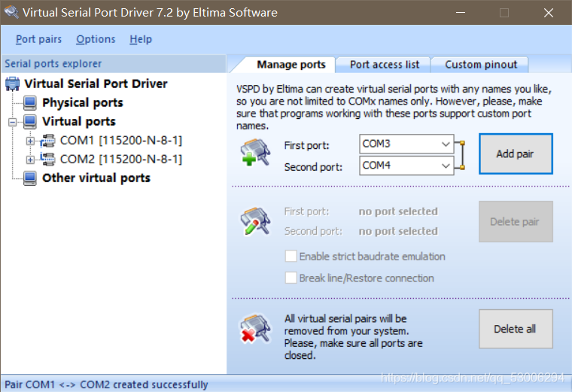Switch to the Manage ports tab
The image size is (572, 392).
click(x=291, y=65)
